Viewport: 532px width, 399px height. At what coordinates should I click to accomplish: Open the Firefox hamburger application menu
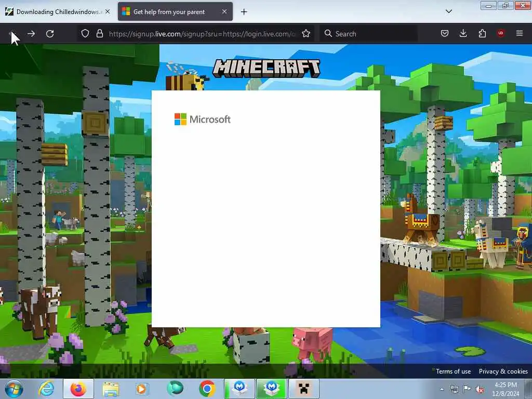coord(520,33)
